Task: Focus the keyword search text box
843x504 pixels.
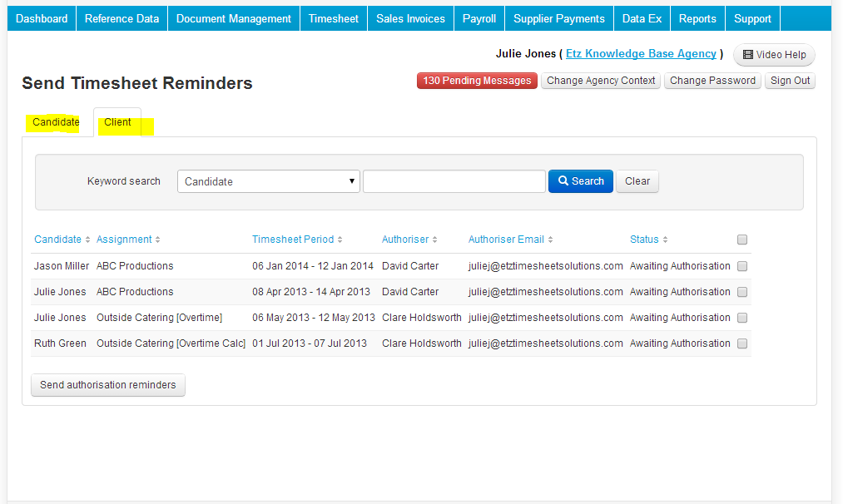Action: [454, 181]
